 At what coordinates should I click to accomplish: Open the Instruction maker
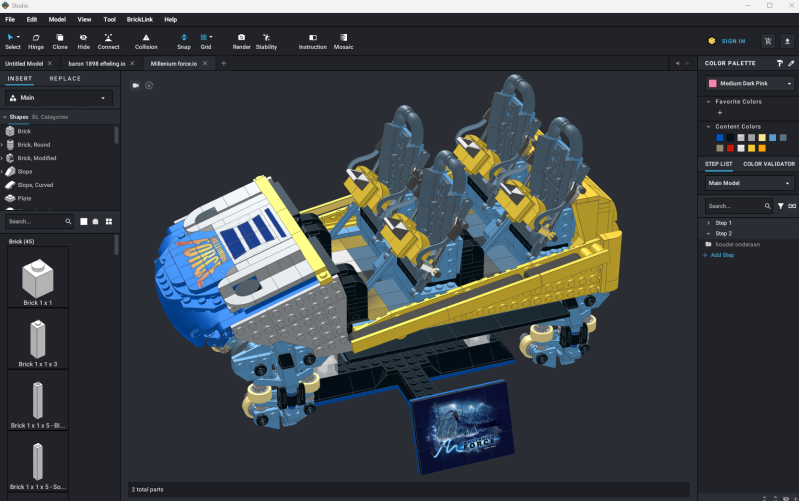tap(312, 41)
